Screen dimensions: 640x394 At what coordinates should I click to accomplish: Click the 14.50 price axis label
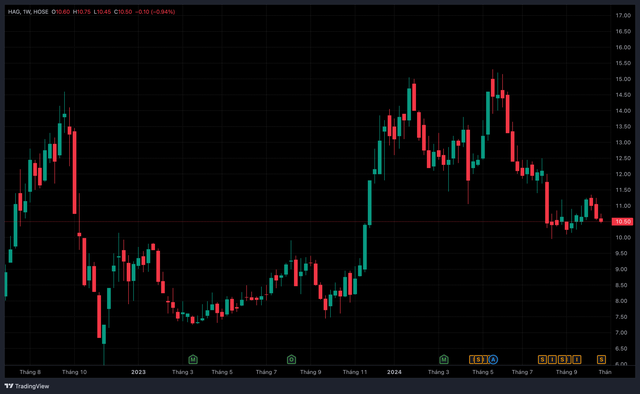pos(623,95)
